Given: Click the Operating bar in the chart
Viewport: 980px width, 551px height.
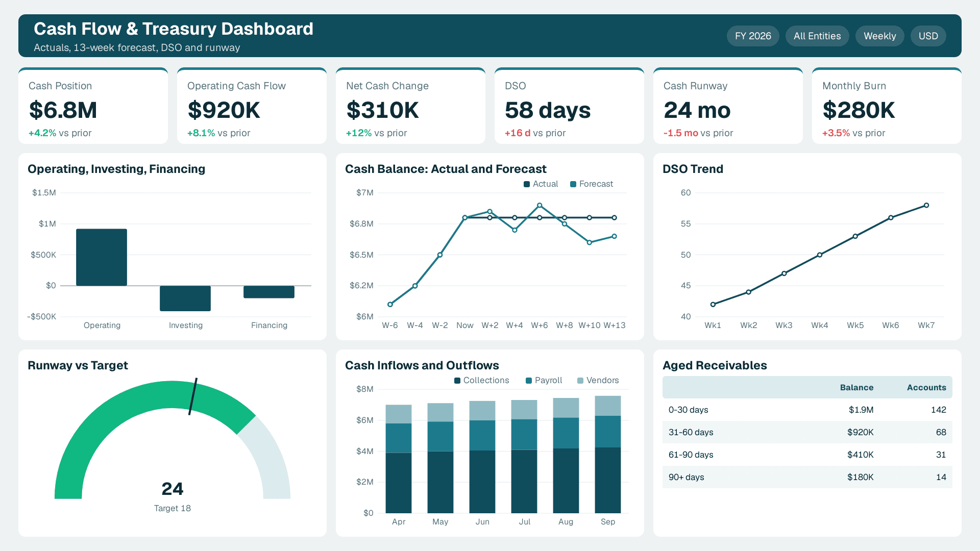Looking at the screenshot, I should 102,257.
